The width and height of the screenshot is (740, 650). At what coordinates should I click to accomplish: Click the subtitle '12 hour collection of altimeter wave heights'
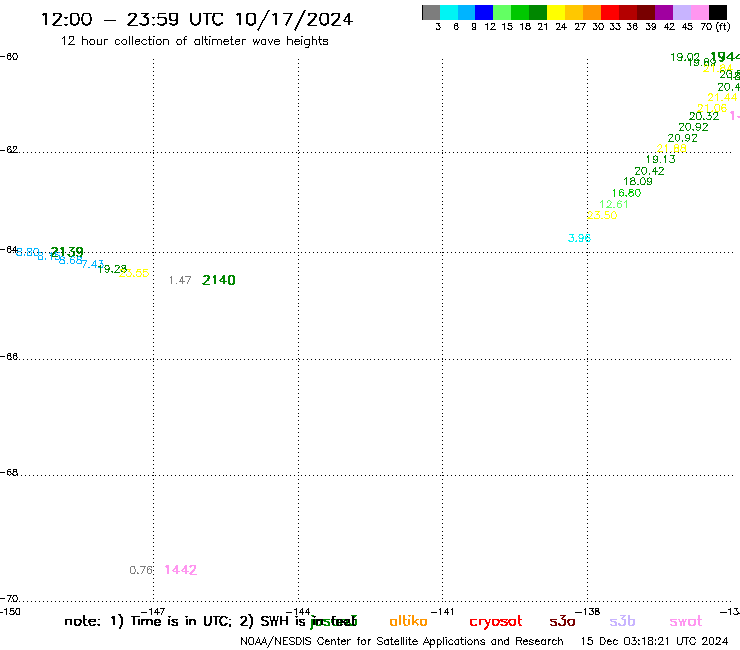194,41
